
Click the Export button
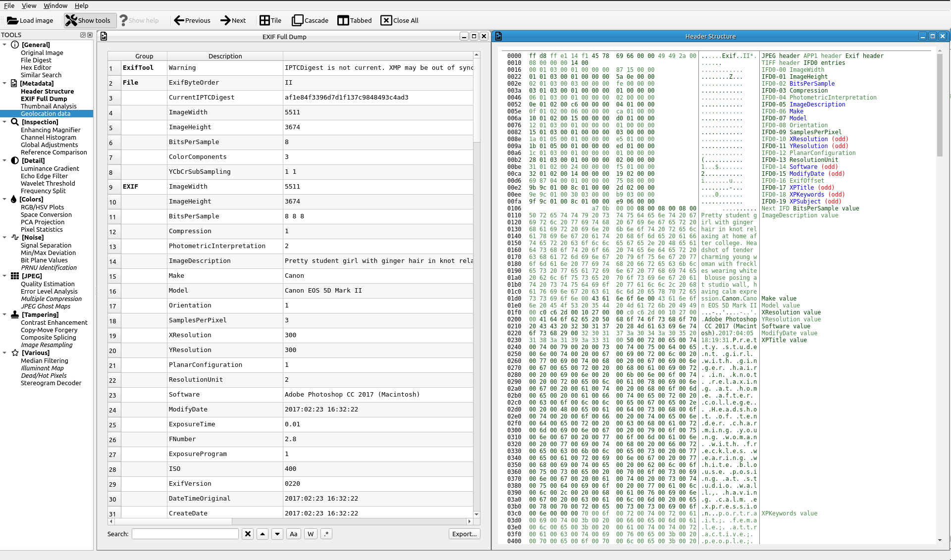click(x=464, y=533)
